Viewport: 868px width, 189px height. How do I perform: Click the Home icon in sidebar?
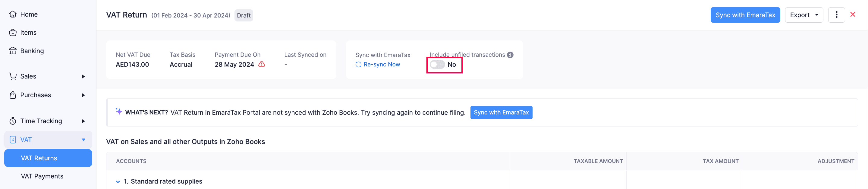[13, 14]
